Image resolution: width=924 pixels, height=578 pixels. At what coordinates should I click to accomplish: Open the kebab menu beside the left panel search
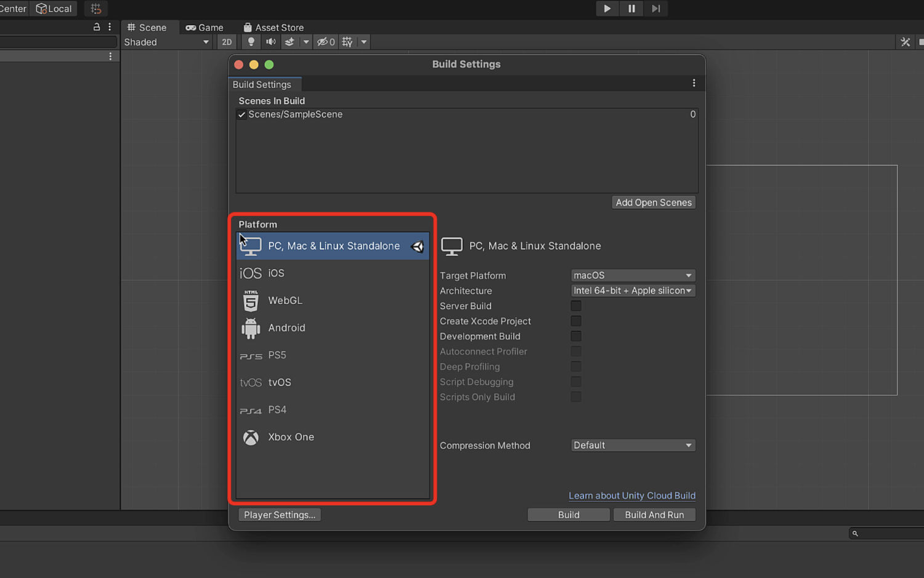pos(110,56)
